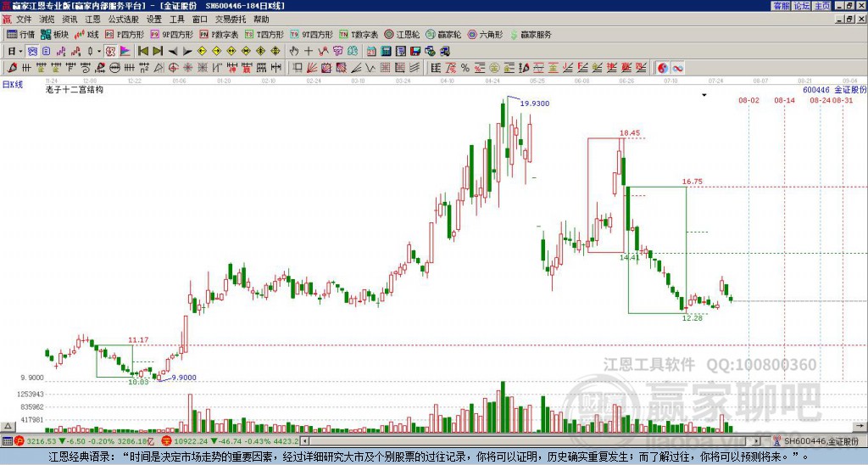
Task: Click the horizontal scrollbar right arrow
Action: [x=757, y=441]
